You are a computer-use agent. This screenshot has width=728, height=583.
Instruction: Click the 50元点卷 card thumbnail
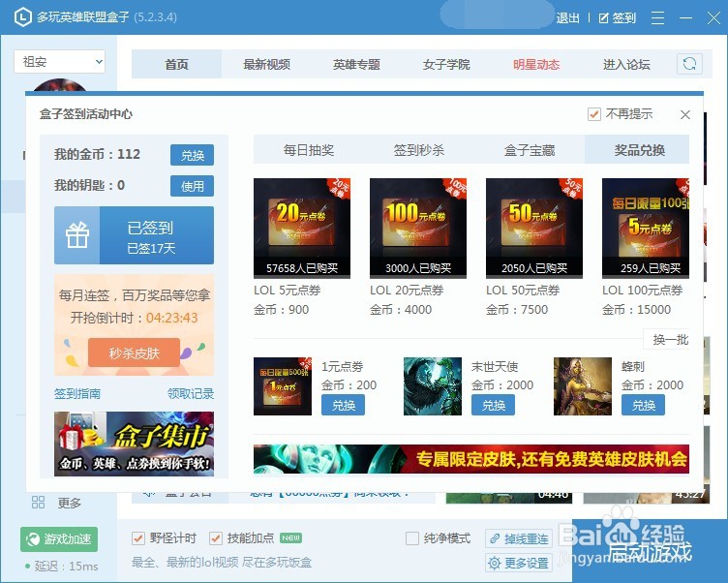tap(534, 229)
